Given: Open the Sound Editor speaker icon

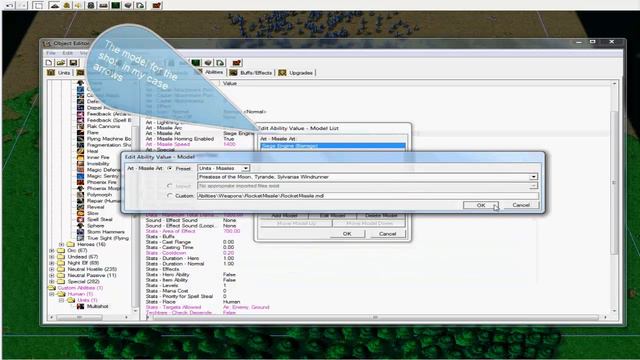Looking at the screenshot, I should pyautogui.click(x=78, y=5).
